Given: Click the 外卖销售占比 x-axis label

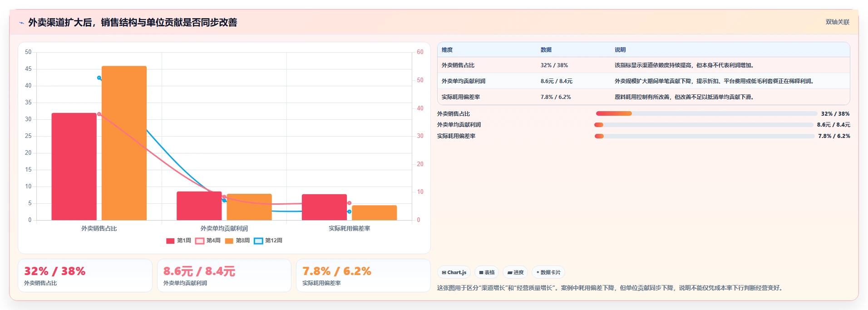Looking at the screenshot, I should pyautogui.click(x=99, y=229).
